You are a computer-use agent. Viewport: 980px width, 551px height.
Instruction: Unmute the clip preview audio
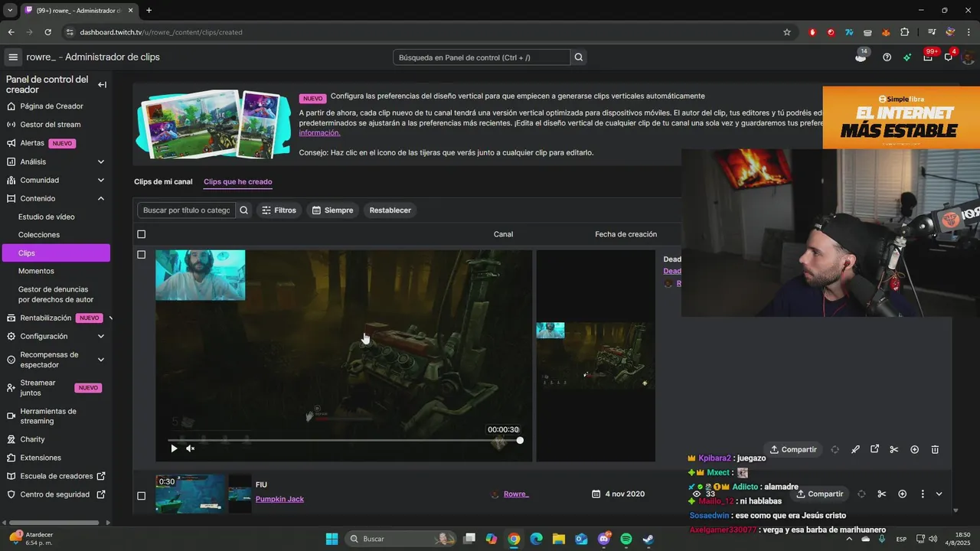[x=190, y=448]
